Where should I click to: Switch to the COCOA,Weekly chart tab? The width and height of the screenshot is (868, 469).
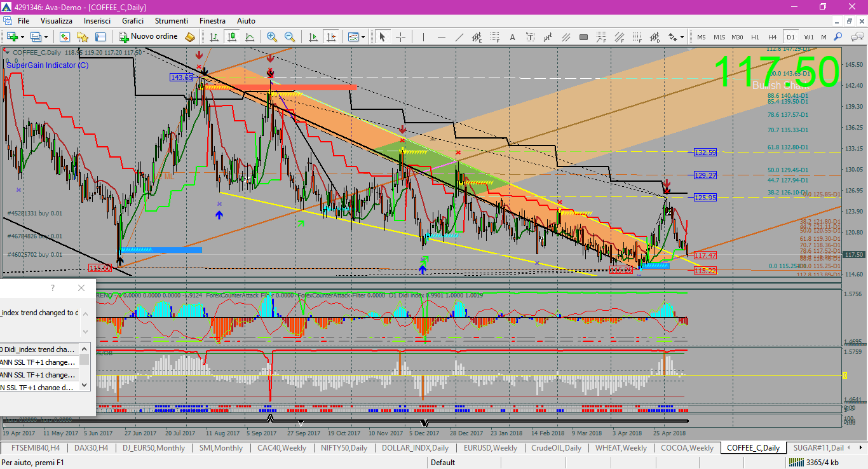(x=687, y=448)
